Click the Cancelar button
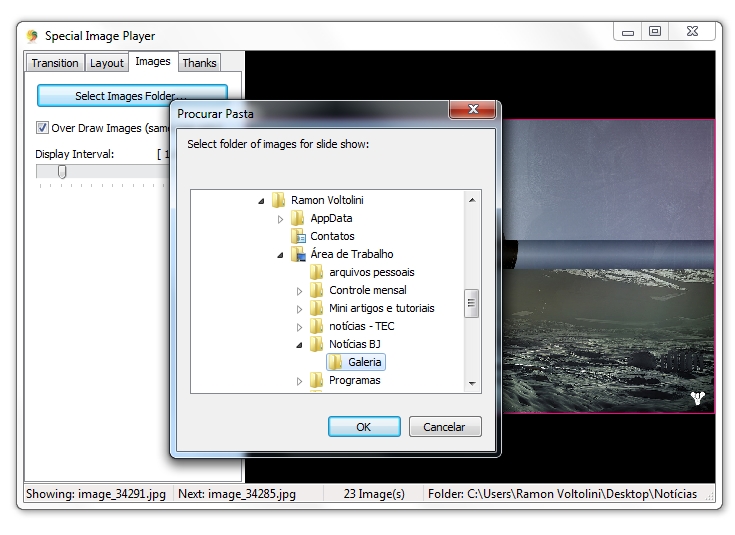Viewport: 735px width, 535px height. click(444, 427)
